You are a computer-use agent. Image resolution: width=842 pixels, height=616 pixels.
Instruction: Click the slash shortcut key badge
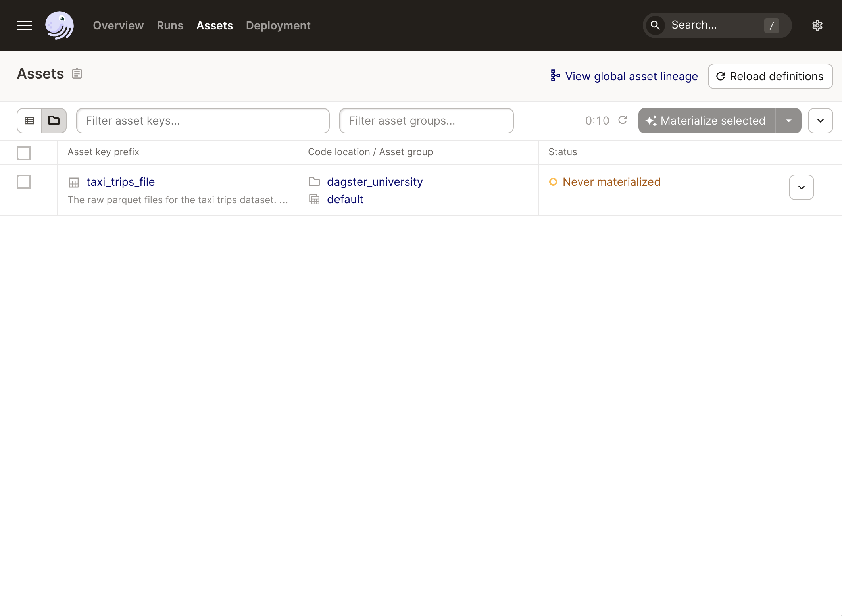point(771,26)
